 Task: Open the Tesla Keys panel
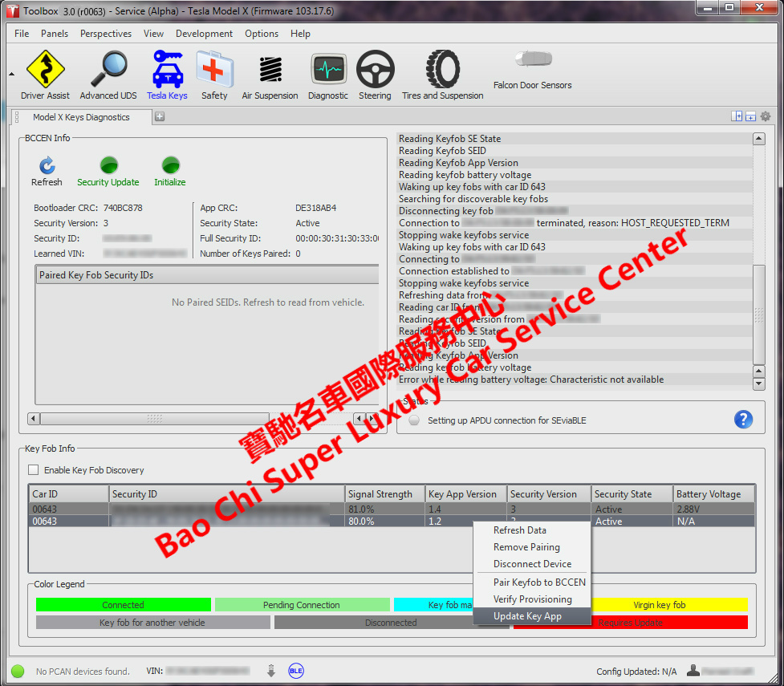pyautogui.click(x=167, y=74)
